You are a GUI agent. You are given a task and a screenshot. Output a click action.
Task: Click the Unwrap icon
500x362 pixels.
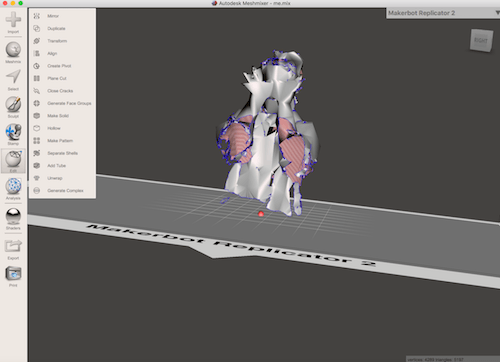click(x=37, y=178)
